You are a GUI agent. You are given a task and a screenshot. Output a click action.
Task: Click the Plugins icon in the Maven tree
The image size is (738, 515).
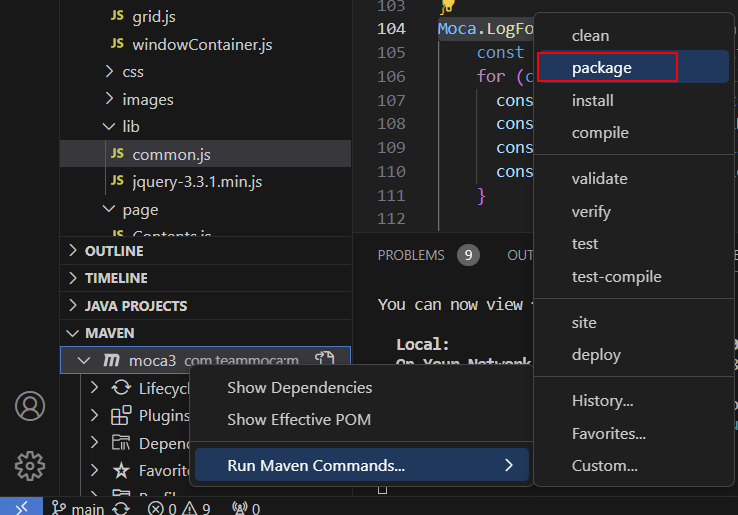(x=121, y=415)
